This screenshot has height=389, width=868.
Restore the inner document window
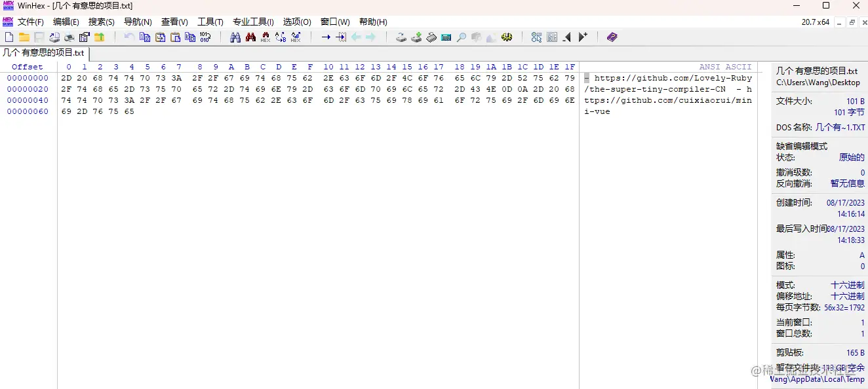(852, 22)
